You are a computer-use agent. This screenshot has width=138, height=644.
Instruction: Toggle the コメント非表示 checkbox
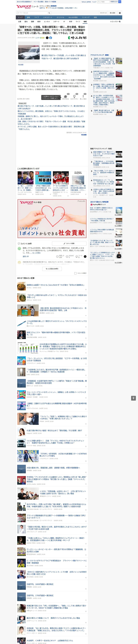pos(75,273)
